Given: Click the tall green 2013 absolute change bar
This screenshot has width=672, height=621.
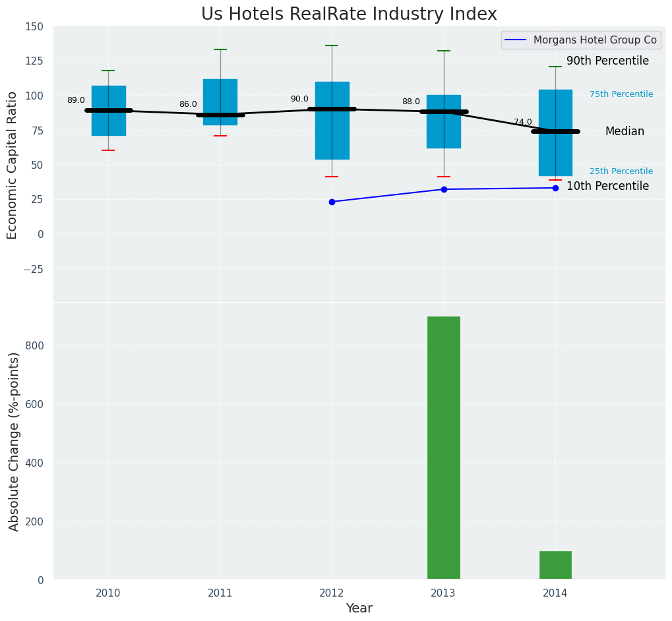Looking at the screenshot, I should coord(444,448).
